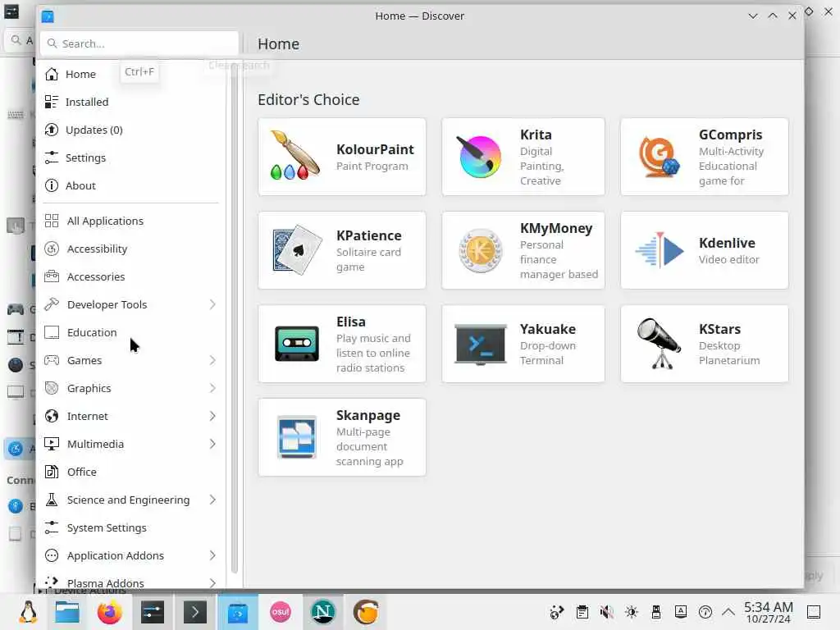The image size is (840, 630).
Task: Select the Office category
Action: (x=131, y=472)
